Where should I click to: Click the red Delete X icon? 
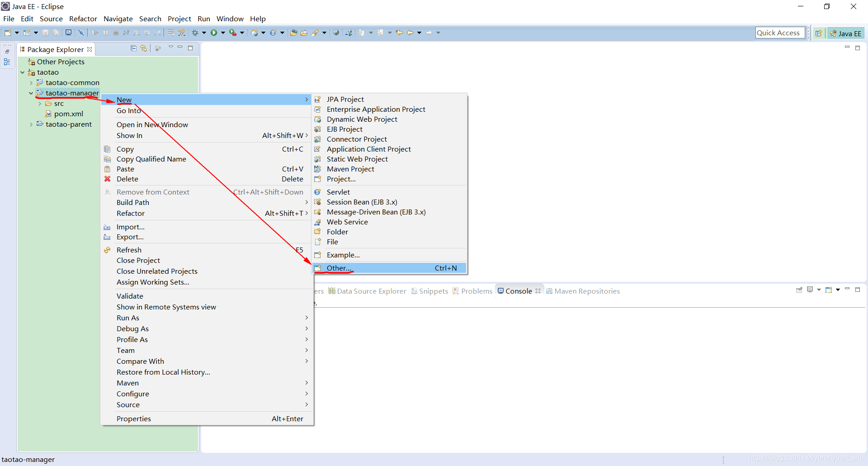click(108, 179)
